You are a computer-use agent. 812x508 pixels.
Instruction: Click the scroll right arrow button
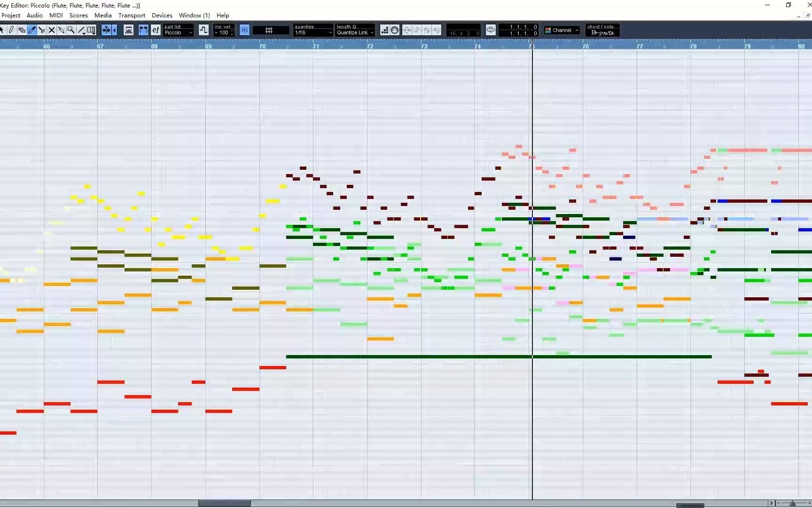tap(771, 503)
